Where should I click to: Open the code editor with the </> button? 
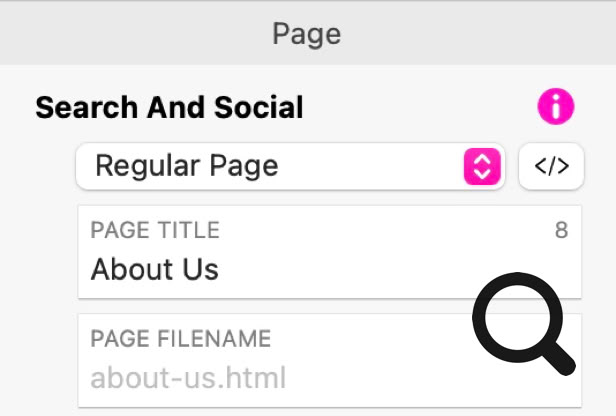[x=551, y=166]
